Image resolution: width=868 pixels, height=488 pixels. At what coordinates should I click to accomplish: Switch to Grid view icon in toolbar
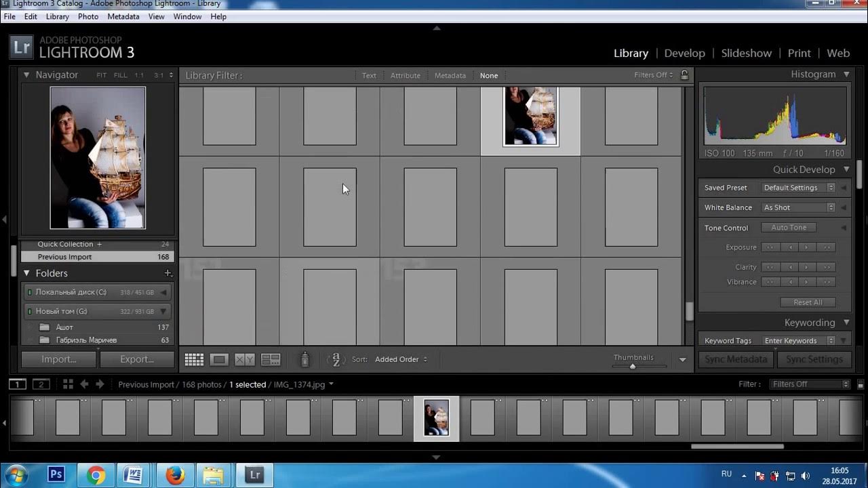194,360
